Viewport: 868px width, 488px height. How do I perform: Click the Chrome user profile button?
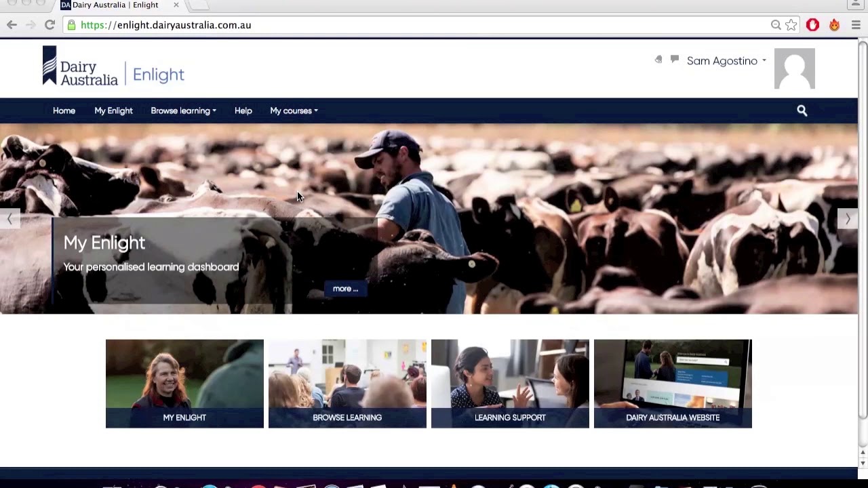855,4
